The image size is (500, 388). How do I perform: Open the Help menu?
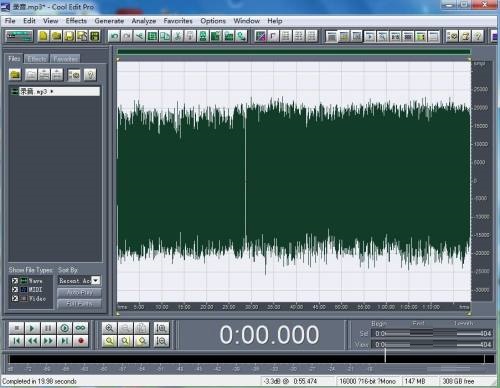(275, 21)
